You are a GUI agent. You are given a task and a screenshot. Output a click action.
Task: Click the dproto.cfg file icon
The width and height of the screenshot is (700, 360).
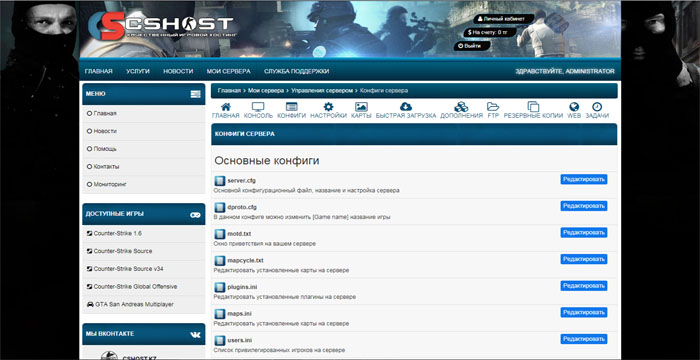pyautogui.click(x=219, y=208)
